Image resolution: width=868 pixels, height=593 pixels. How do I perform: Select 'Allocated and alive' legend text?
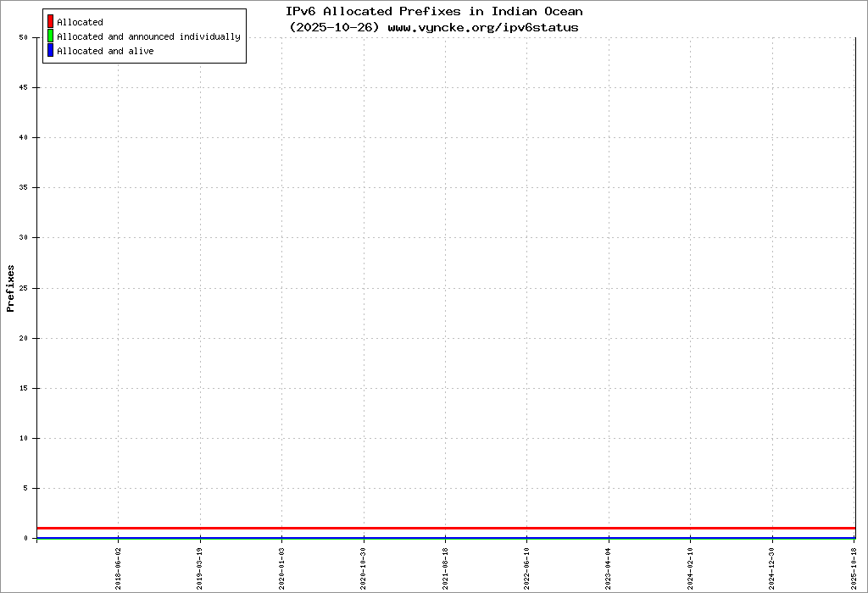click(105, 51)
